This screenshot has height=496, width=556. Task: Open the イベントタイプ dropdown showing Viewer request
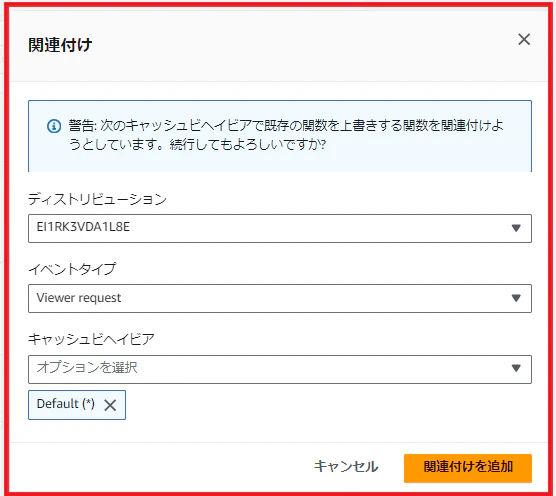pos(280,298)
